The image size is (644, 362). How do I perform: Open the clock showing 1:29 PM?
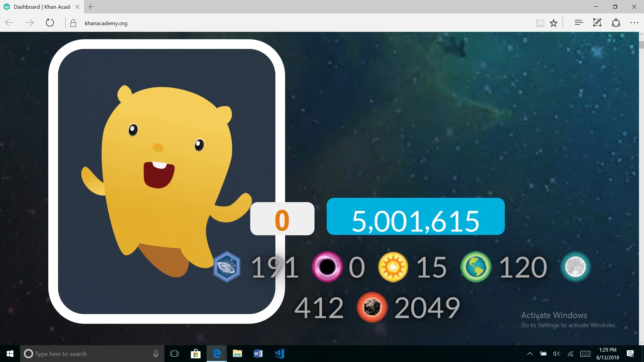(x=608, y=354)
